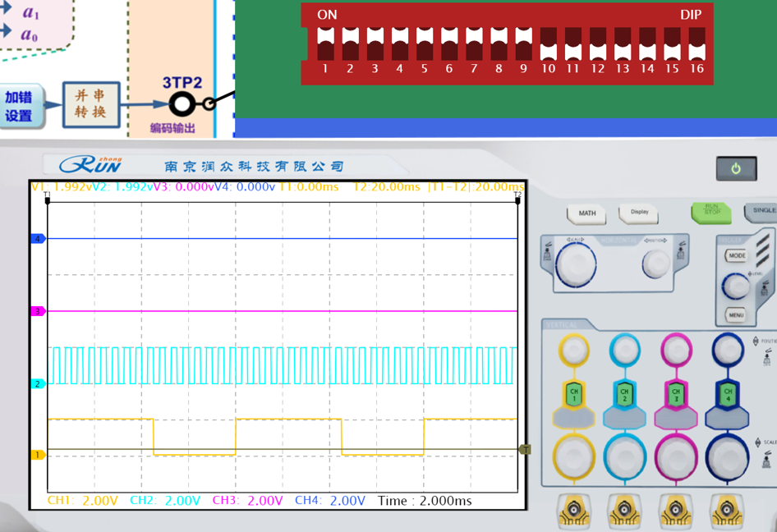
Task: Open the trigger MENU button
Action: point(736,314)
